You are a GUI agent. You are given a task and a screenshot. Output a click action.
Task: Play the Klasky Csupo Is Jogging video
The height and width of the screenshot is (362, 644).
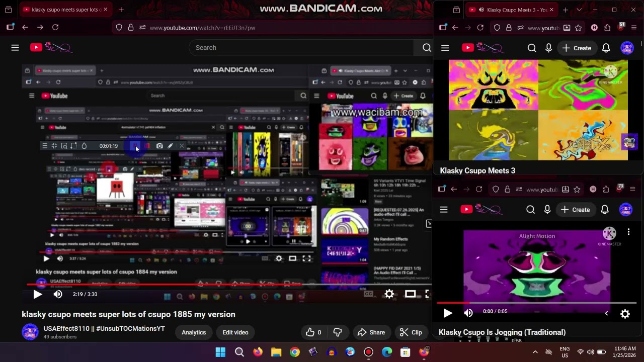[448, 313]
